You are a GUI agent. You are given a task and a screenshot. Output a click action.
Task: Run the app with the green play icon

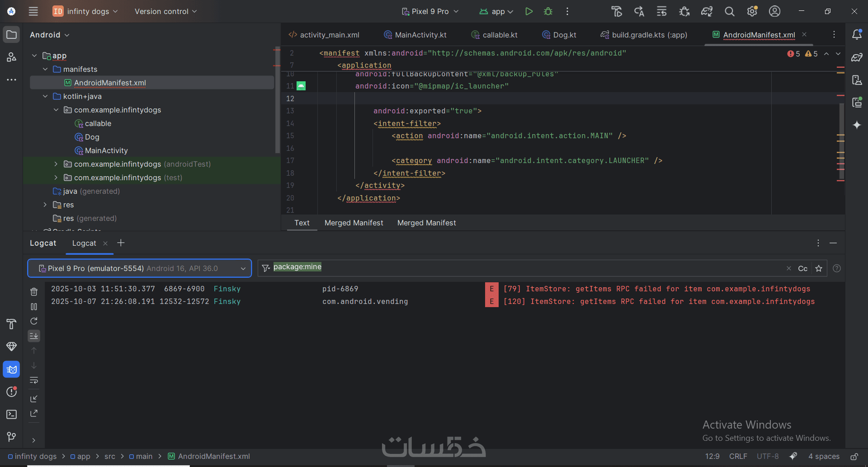pos(528,11)
